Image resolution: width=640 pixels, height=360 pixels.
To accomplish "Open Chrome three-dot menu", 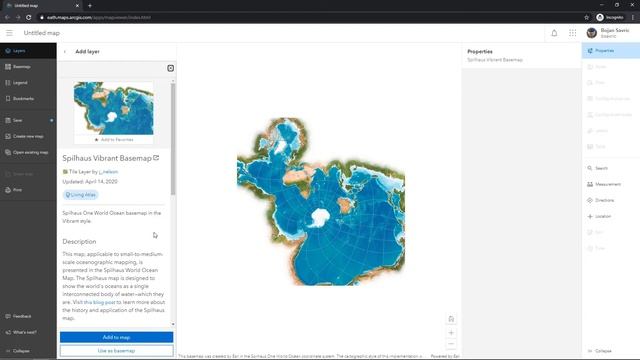I will pyautogui.click(x=633, y=18).
